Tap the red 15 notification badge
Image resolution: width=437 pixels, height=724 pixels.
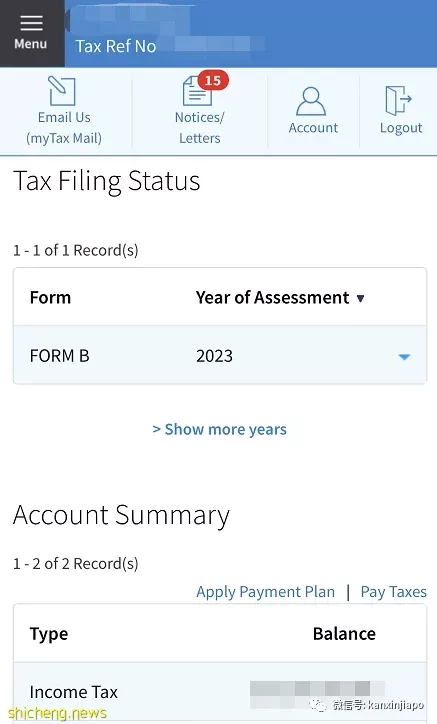coord(213,80)
